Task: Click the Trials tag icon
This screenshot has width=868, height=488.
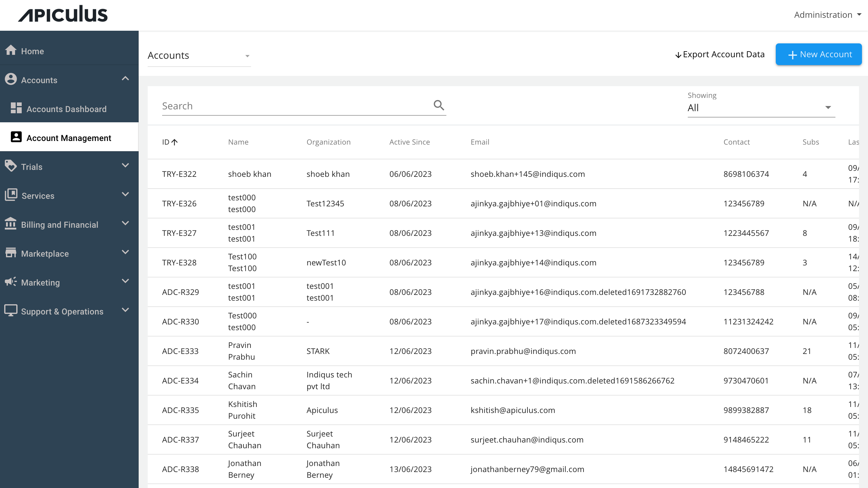Action: (x=11, y=166)
